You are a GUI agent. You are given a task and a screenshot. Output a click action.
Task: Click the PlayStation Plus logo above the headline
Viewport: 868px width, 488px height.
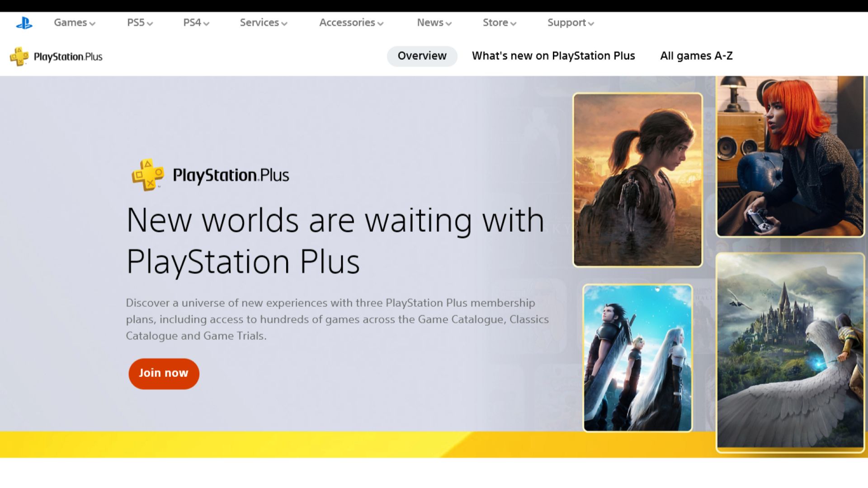210,175
